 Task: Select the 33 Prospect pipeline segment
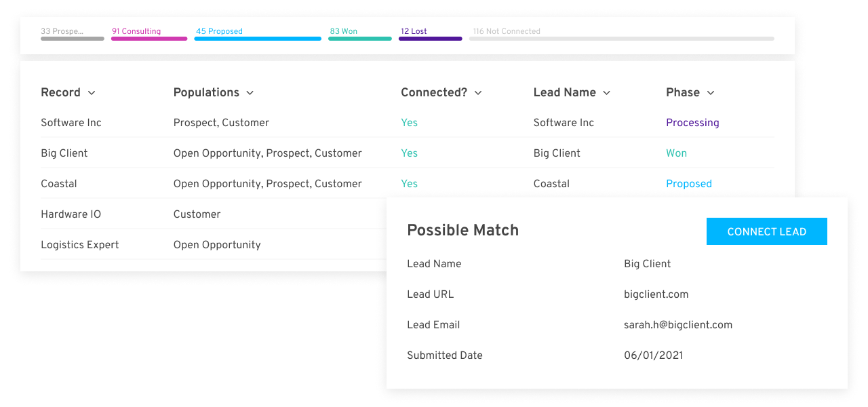pyautogui.click(x=73, y=35)
